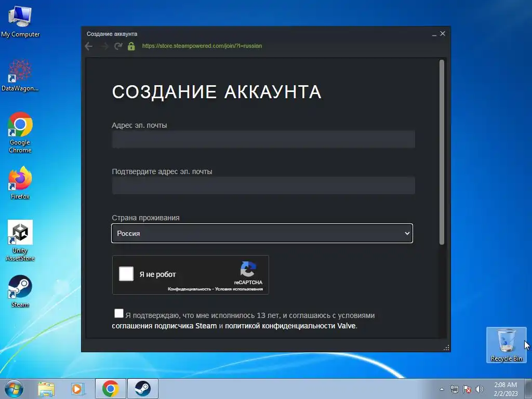Open Windows Media Player from taskbar

(78, 389)
